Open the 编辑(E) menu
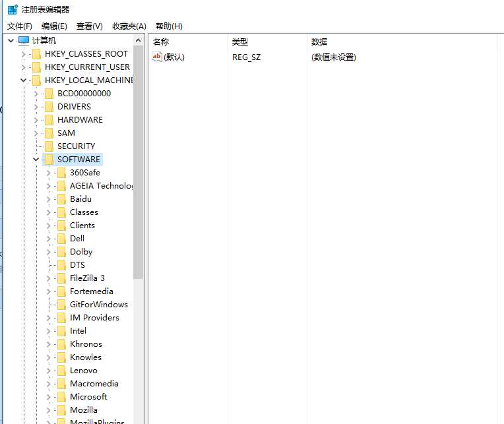This screenshot has width=504, height=424. pyautogui.click(x=54, y=26)
